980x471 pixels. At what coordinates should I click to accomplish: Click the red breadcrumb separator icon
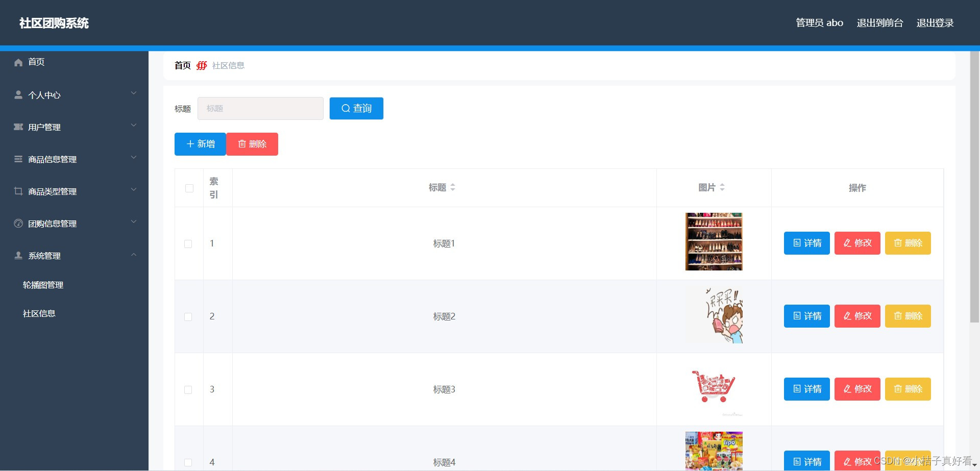[202, 65]
